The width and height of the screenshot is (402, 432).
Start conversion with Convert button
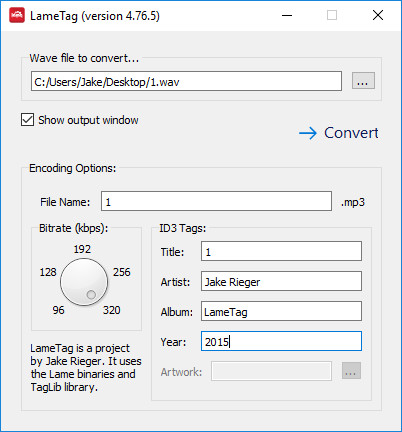coord(339,133)
